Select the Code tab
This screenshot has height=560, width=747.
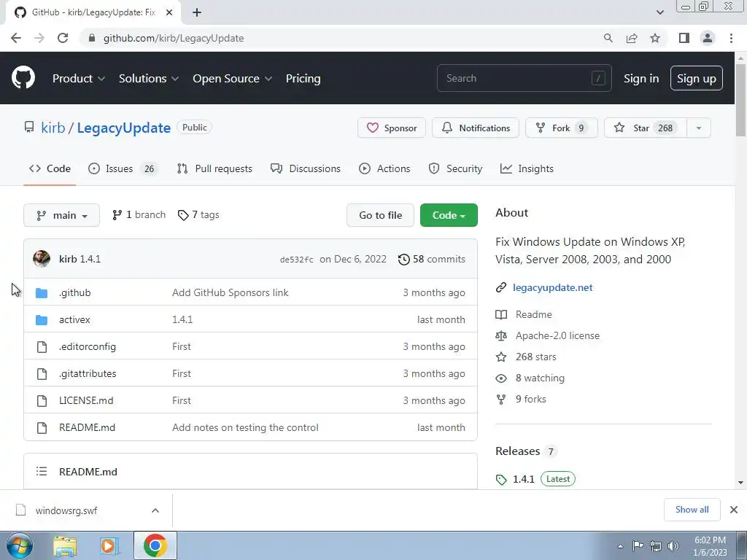point(50,168)
